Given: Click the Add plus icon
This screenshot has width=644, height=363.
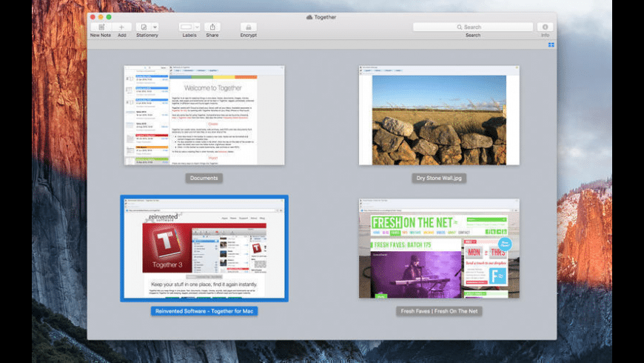Looking at the screenshot, I should coord(121,27).
